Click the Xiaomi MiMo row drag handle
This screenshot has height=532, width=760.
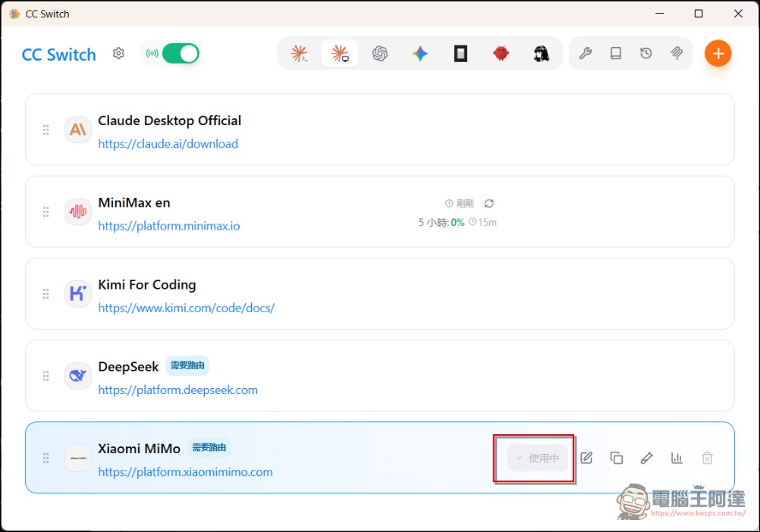point(46,458)
